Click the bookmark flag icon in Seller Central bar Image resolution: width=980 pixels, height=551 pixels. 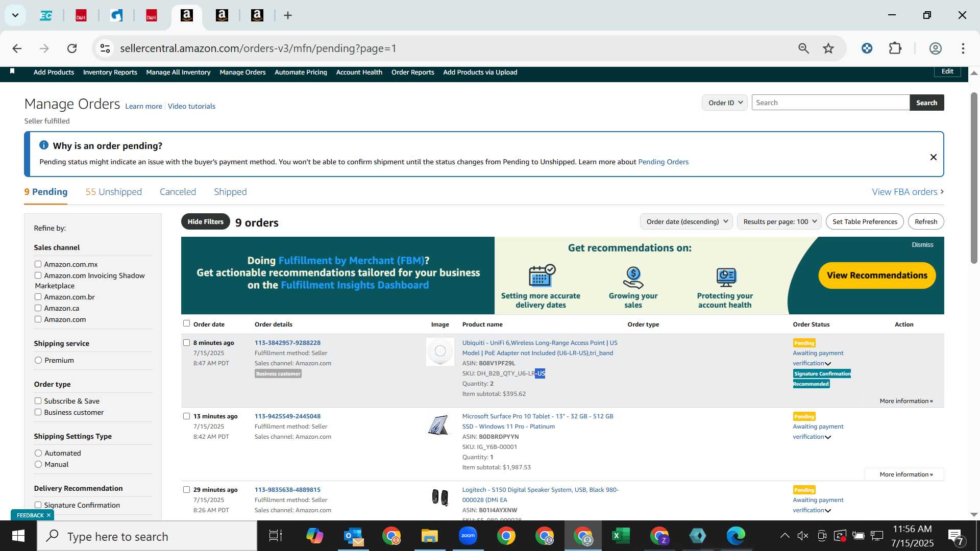[12, 71]
